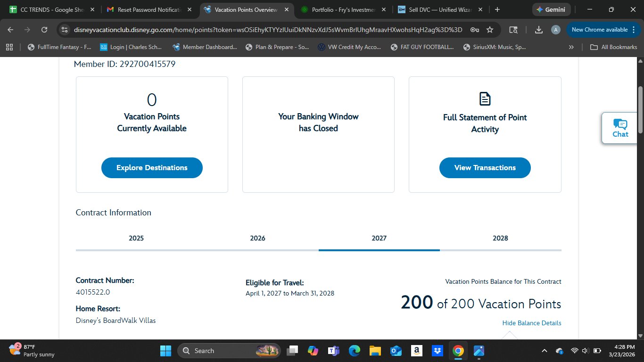
Task: Click the password key icon in address bar
Action: coord(475,30)
